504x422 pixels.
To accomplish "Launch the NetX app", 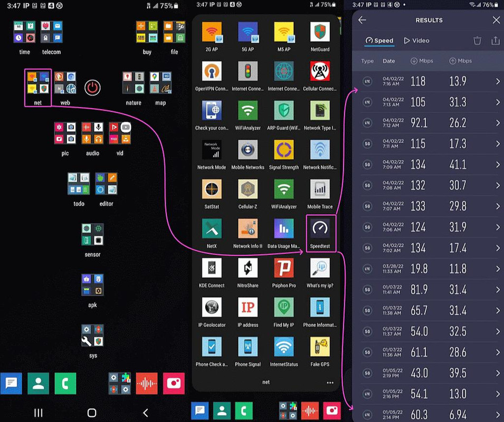I will pos(212,228).
